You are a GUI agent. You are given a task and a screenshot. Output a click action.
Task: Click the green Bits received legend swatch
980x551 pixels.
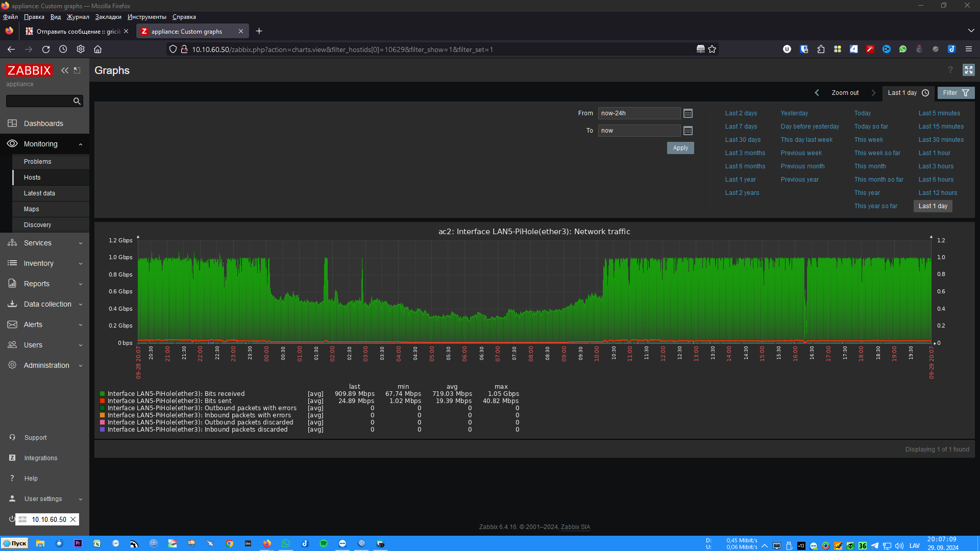click(102, 394)
